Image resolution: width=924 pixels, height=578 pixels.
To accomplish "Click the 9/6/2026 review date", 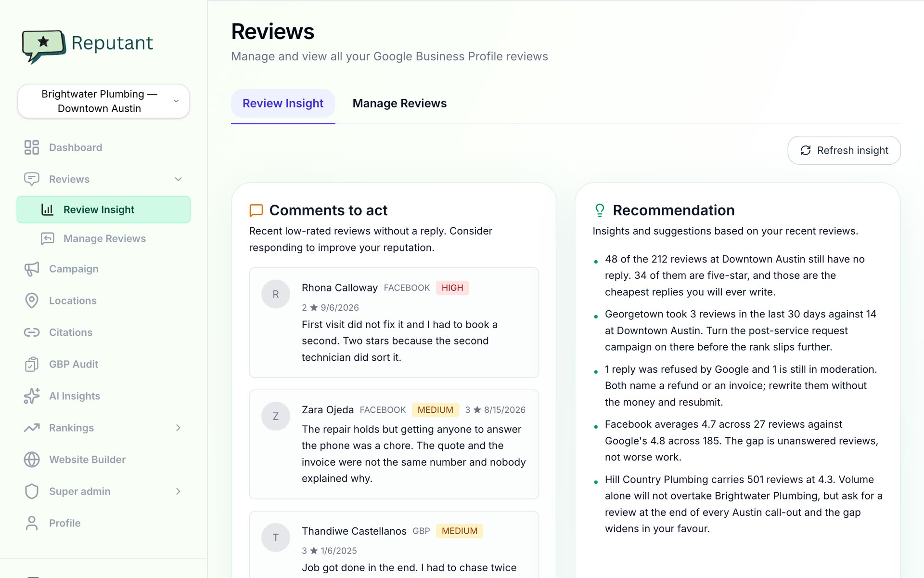I will coord(340,308).
